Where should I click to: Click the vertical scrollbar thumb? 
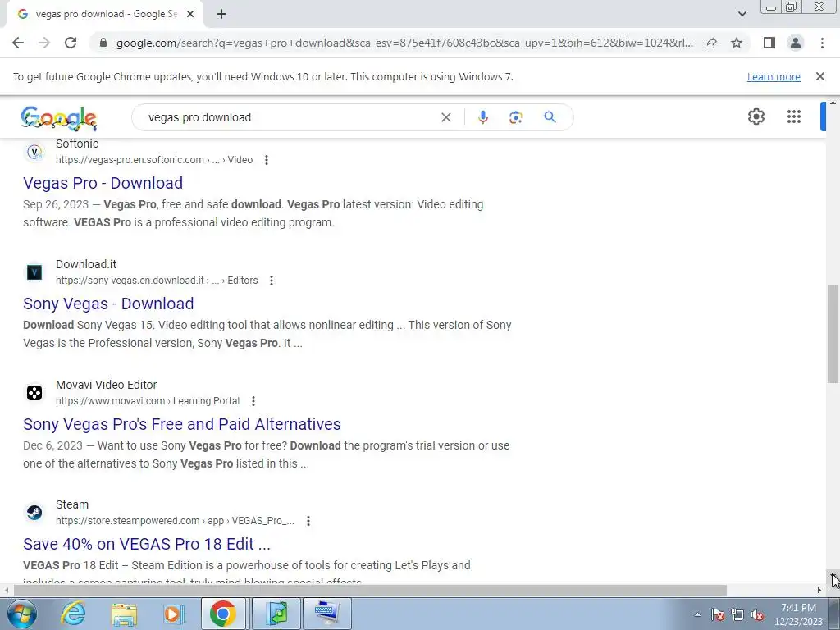click(833, 335)
